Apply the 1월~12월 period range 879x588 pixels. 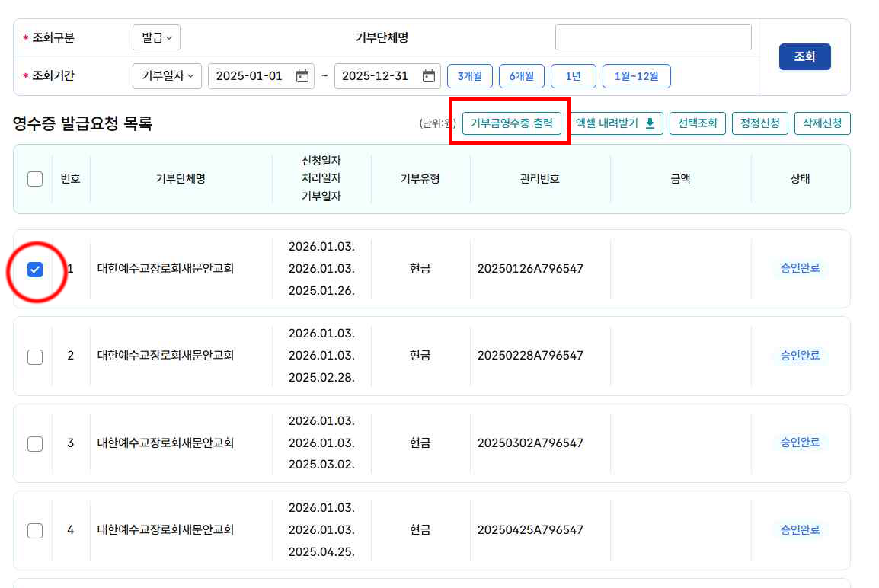pos(636,76)
